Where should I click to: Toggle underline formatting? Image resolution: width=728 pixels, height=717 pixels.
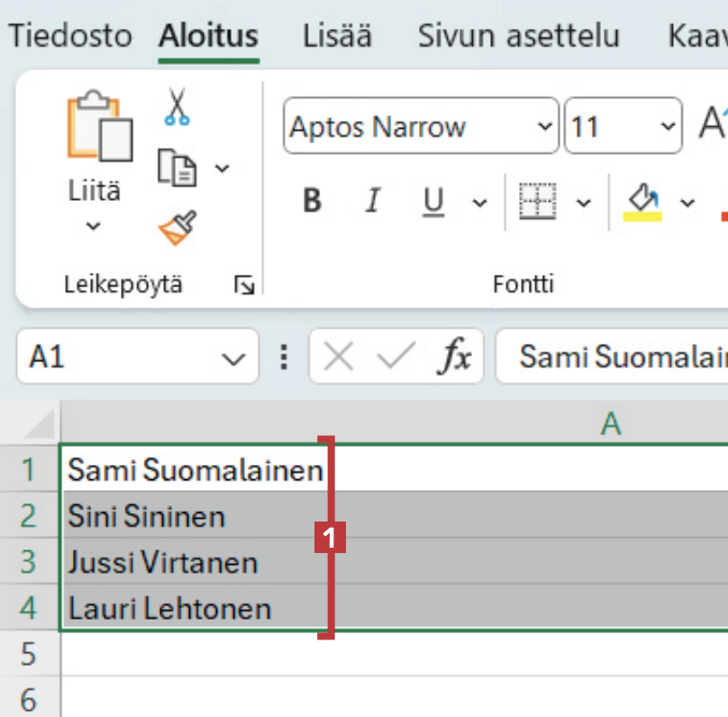(434, 201)
